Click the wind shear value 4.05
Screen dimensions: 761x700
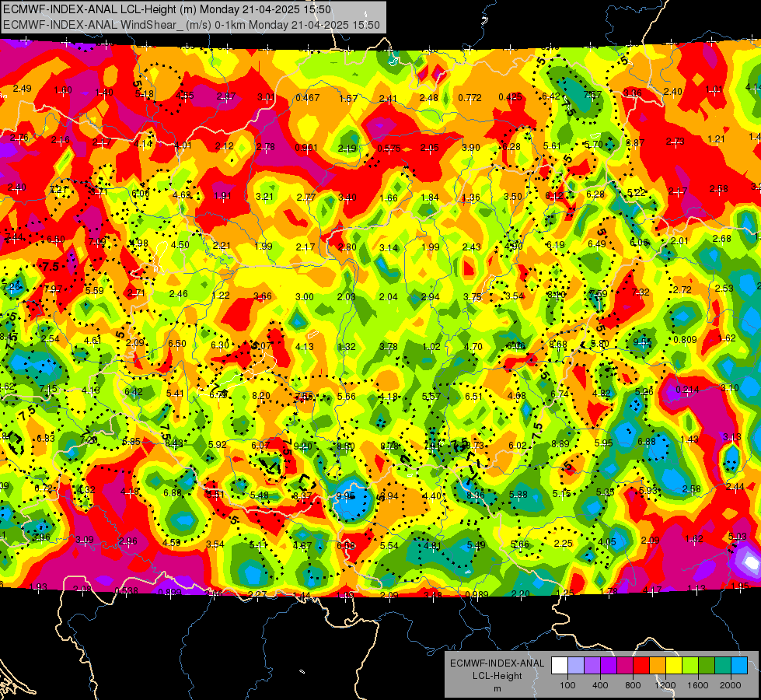(x=606, y=541)
